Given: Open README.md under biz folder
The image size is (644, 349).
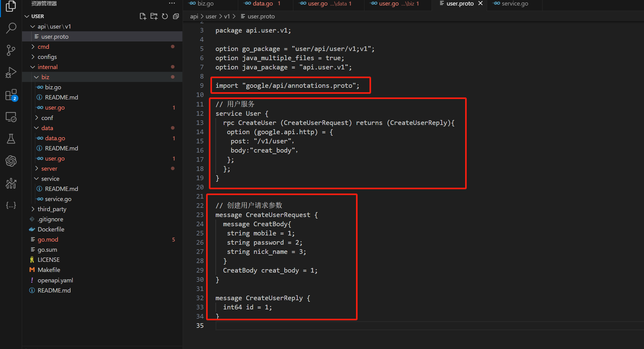Looking at the screenshot, I should (102, 97).
